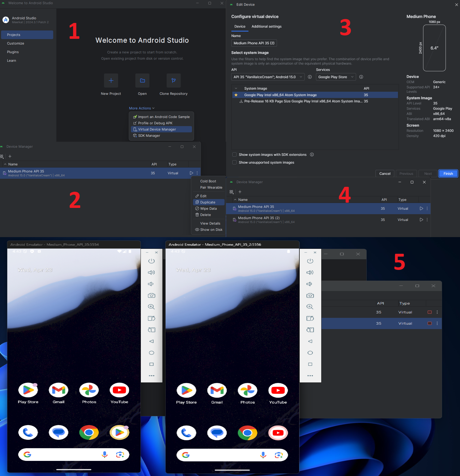The height and width of the screenshot is (476, 460).
Task: Select Import an Android Code Sample
Action: click(x=161, y=117)
